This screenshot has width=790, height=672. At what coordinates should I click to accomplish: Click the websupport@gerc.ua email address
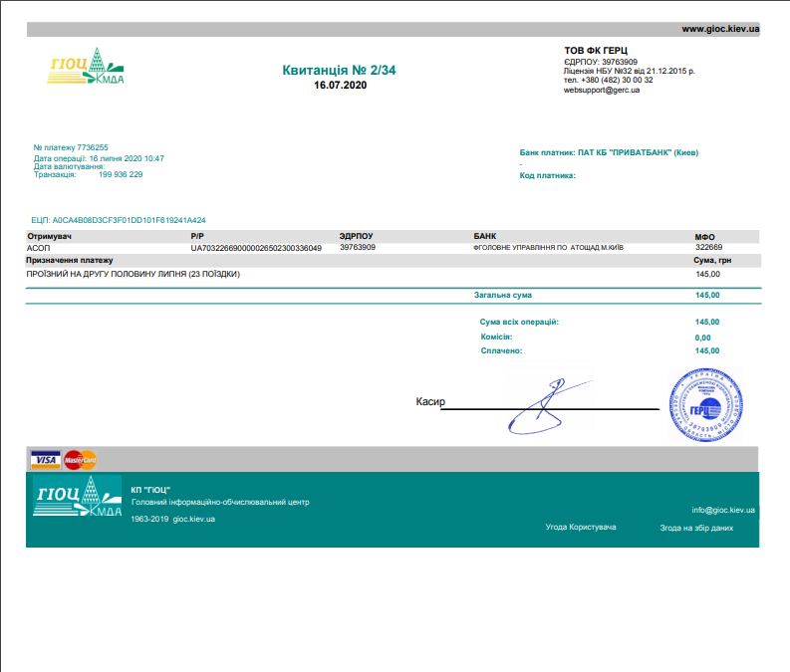click(601, 90)
